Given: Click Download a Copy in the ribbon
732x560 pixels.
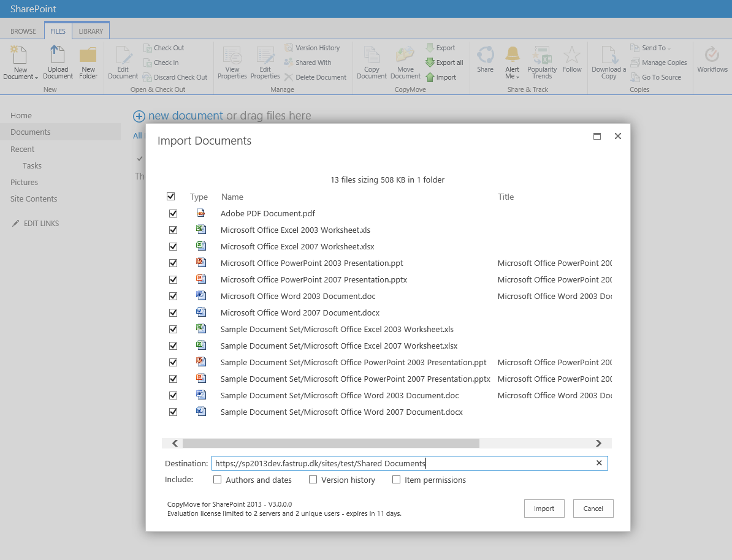Looking at the screenshot, I should pos(609,62).
